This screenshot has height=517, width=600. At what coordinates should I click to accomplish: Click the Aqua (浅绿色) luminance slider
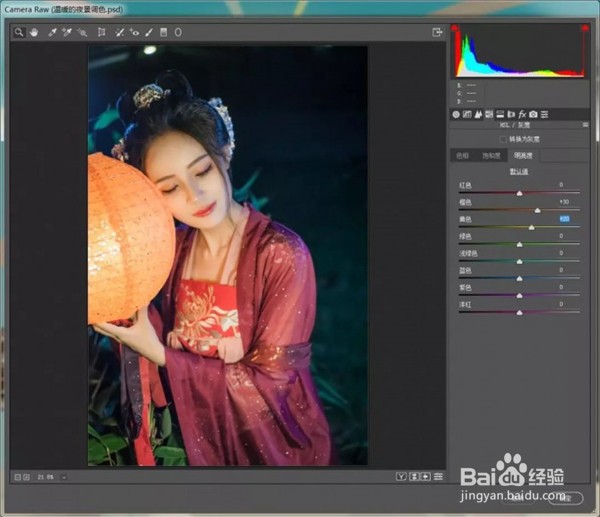(519, 261)
